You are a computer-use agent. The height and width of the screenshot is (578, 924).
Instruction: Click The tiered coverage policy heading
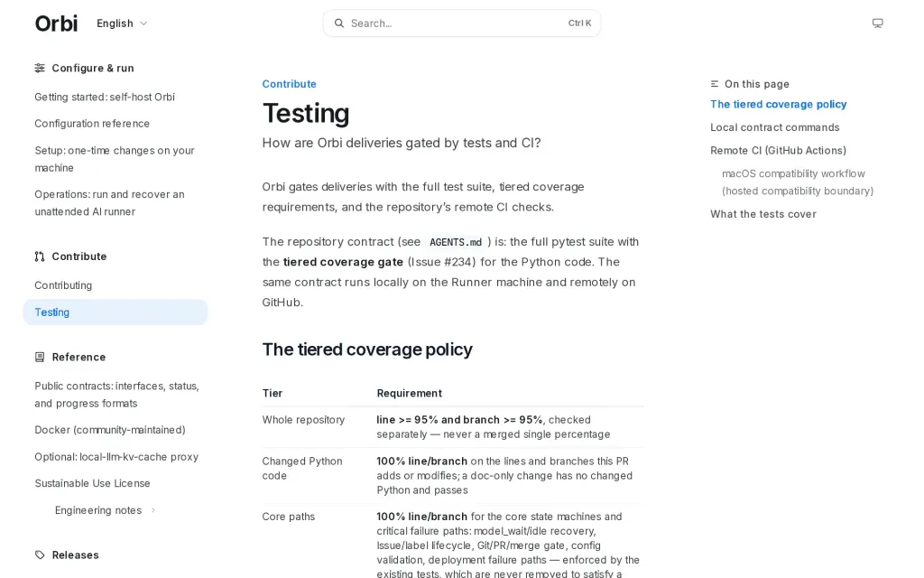pyautogui.click(x=367, y=350)
